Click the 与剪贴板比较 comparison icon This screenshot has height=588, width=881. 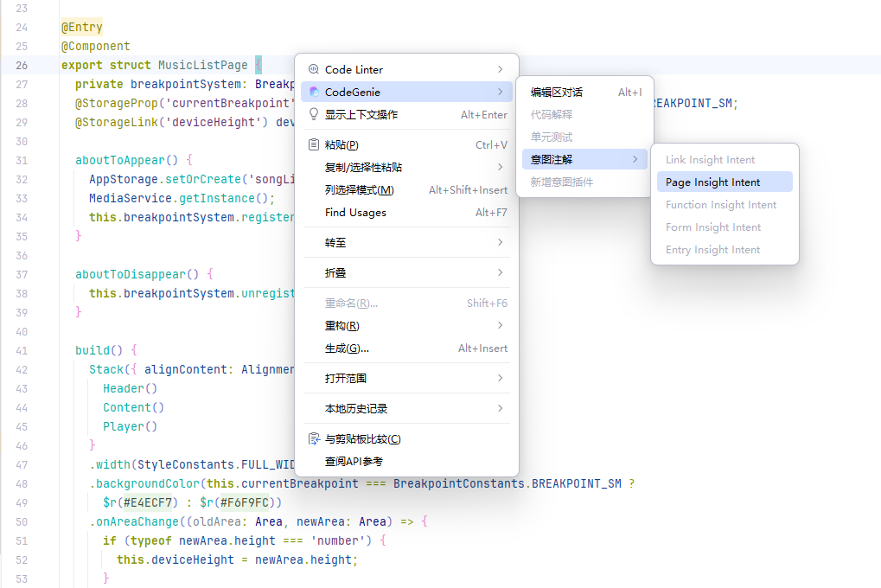coord(313,438)
